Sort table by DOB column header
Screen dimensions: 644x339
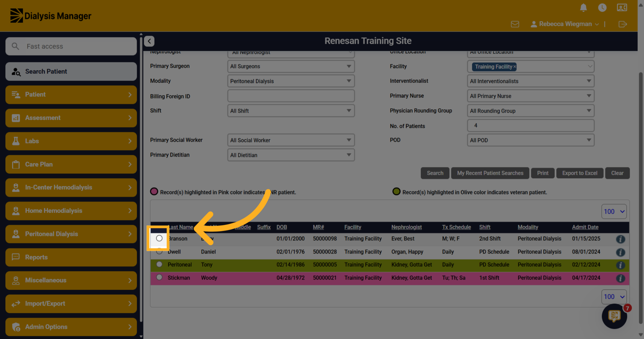pos(282,227)
